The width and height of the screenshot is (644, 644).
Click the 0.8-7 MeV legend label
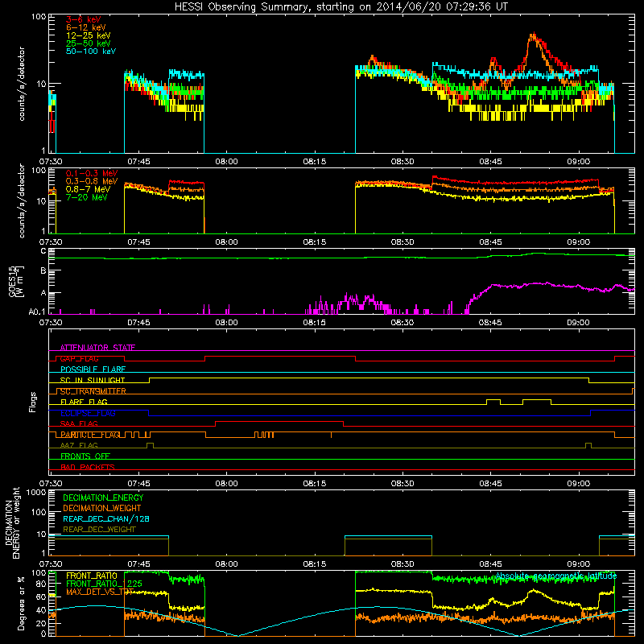click(88, 189)
